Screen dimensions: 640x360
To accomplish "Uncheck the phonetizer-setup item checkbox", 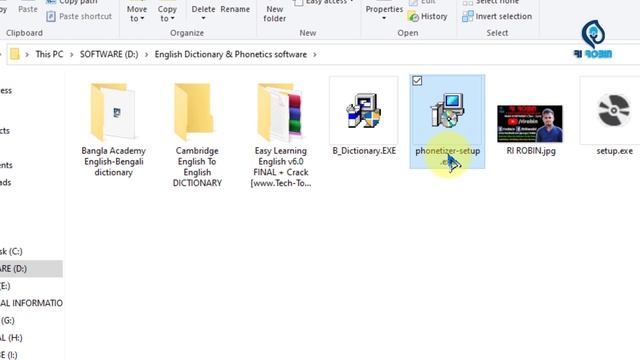I will [417, 81].
